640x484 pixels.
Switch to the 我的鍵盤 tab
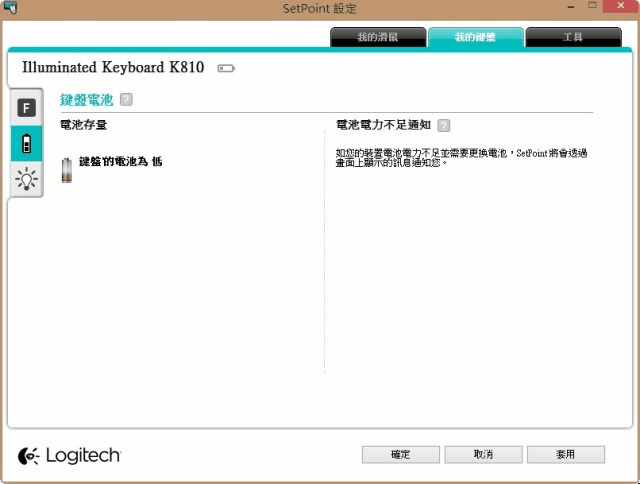pyautogui.click(x=476, y=37)
